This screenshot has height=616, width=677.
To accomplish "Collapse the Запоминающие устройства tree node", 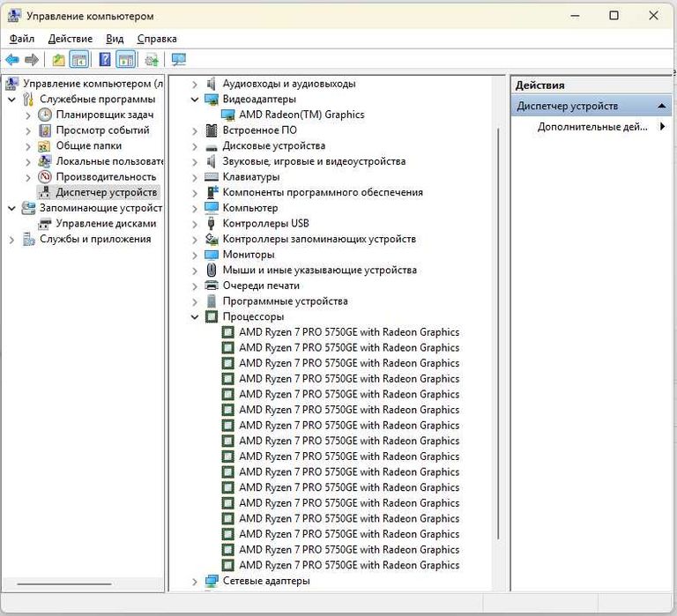I will 12,209.
